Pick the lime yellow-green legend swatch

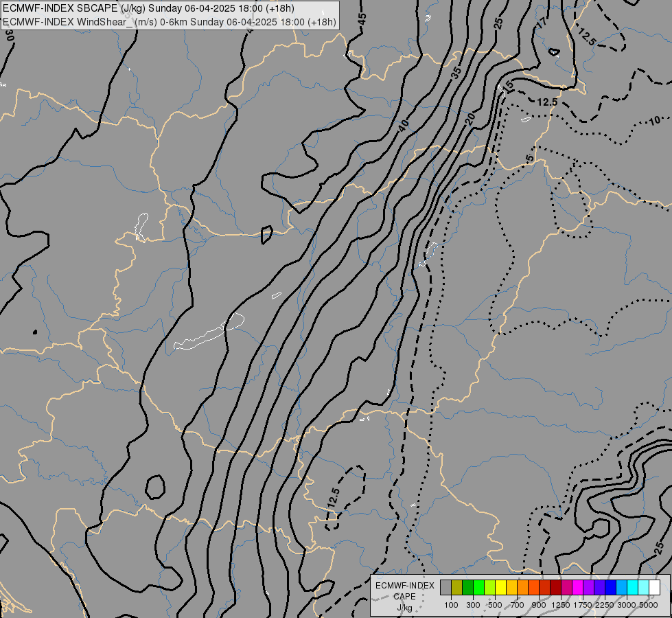tap(489, 587)
